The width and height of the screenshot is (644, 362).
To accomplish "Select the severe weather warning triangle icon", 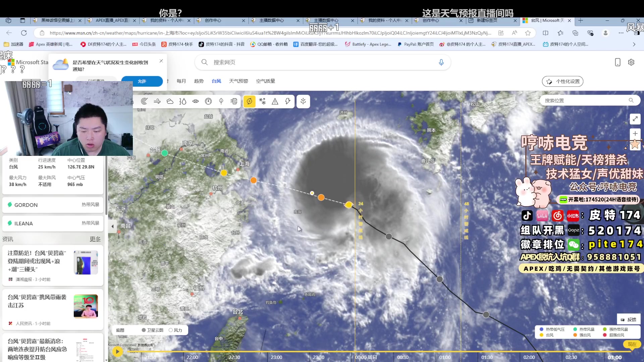I will 275,101.
